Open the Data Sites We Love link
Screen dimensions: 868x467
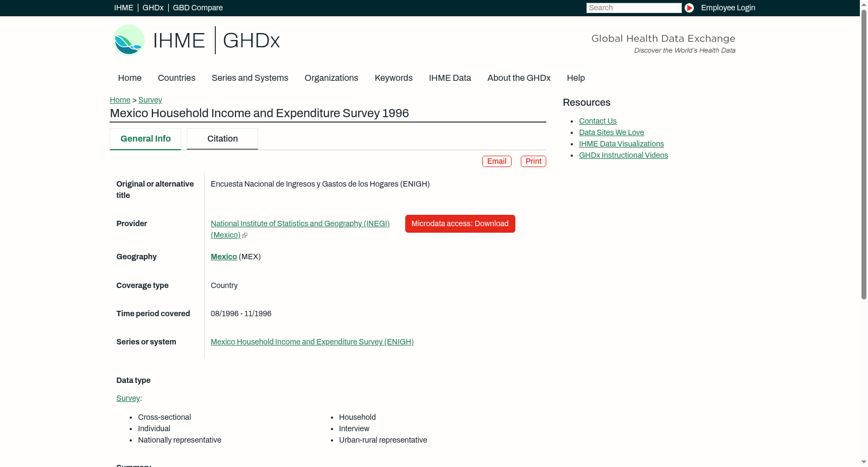(611, 132)
